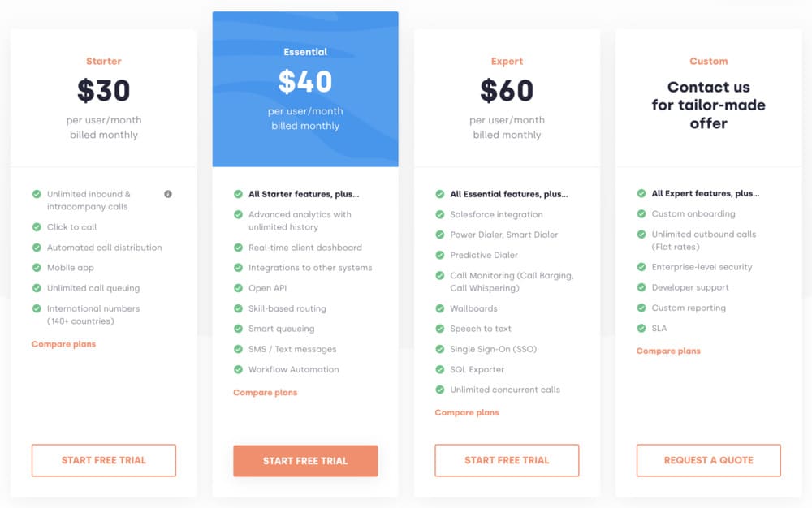
Task: Click checkmark beside SQL Exporter
Action: click(439, 369)
